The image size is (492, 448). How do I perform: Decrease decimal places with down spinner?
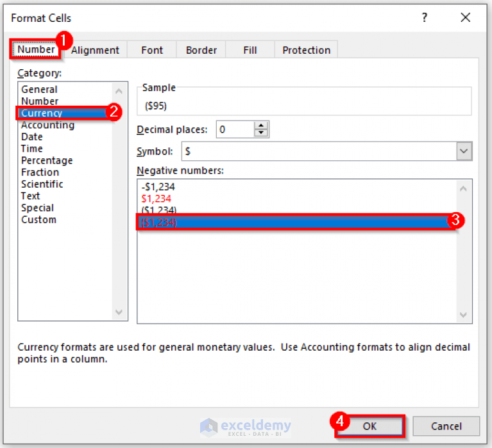261,133
